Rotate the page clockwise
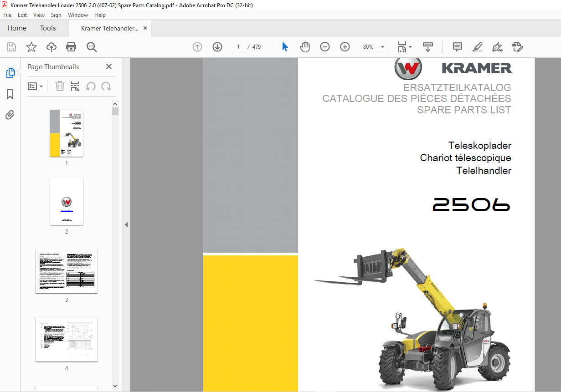This screenshot has width=561, height=392. tap(106, 86)
